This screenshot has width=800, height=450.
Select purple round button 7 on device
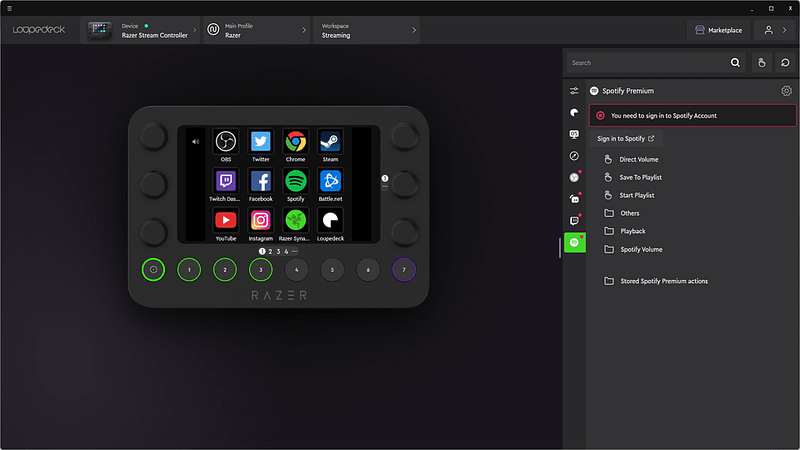[404, 269]
